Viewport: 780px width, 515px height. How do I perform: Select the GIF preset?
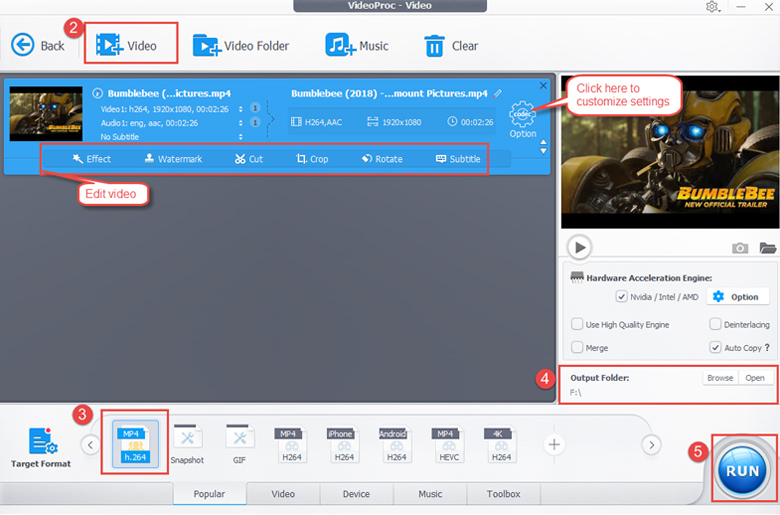point(239,444)
